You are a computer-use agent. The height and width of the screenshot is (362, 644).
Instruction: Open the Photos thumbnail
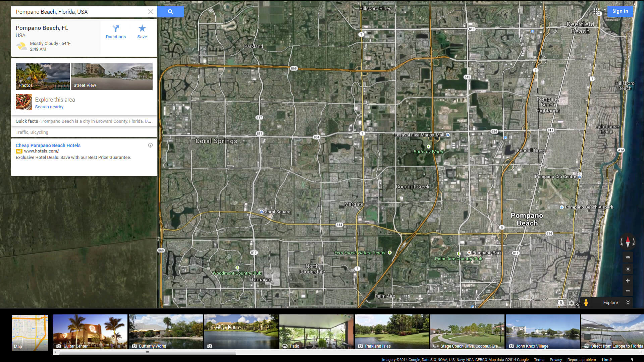click(43, 76)
